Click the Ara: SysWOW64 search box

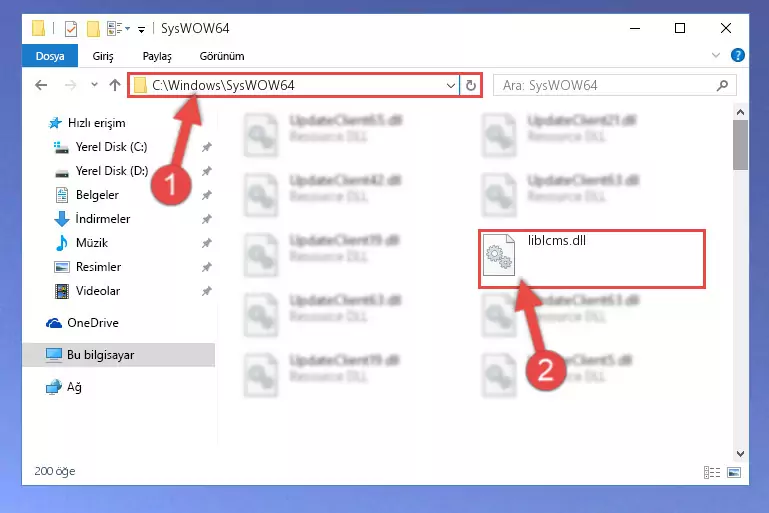[x=615, y=85]
